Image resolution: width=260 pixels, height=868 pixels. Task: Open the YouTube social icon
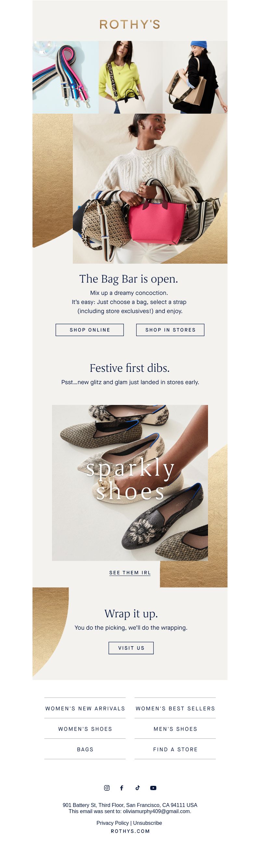click(x=153, y=788)
